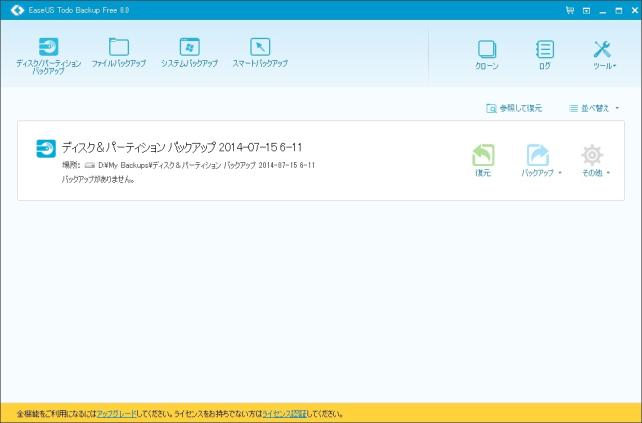The height and width of the screenshot is (423, 642).
Task: Follow the アップグレード link
Action: pyautogui.click(x=116, y=414)
